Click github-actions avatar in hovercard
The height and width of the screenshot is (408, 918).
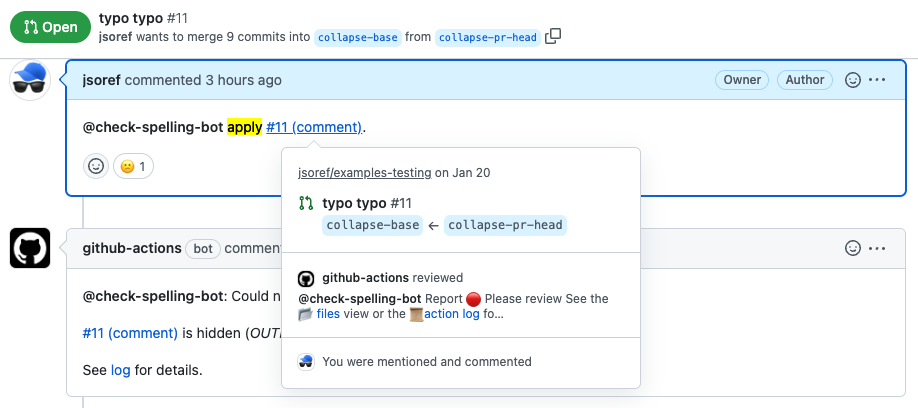point(306,278)
